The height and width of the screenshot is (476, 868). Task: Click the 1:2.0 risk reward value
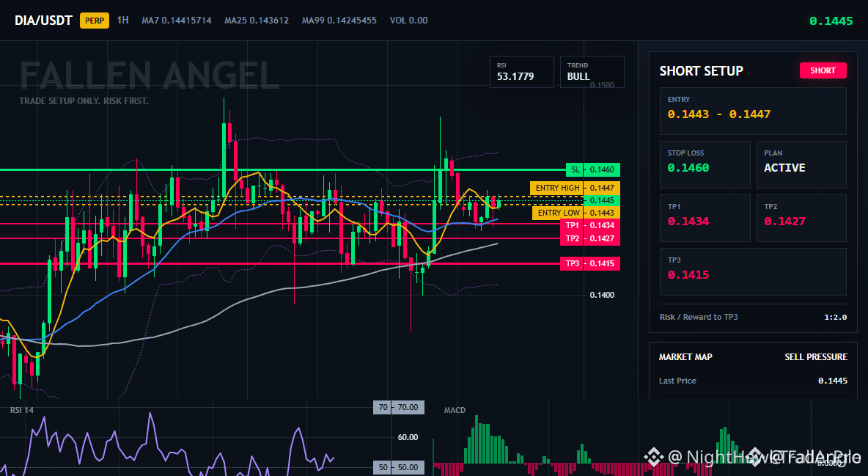pyautogui.click(x=835, y=317)
